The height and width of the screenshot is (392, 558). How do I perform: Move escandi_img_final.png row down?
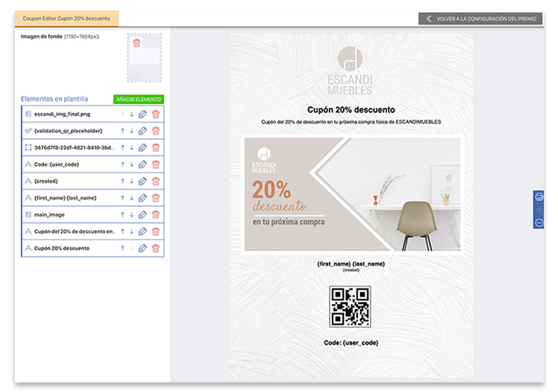click(131, 115)
